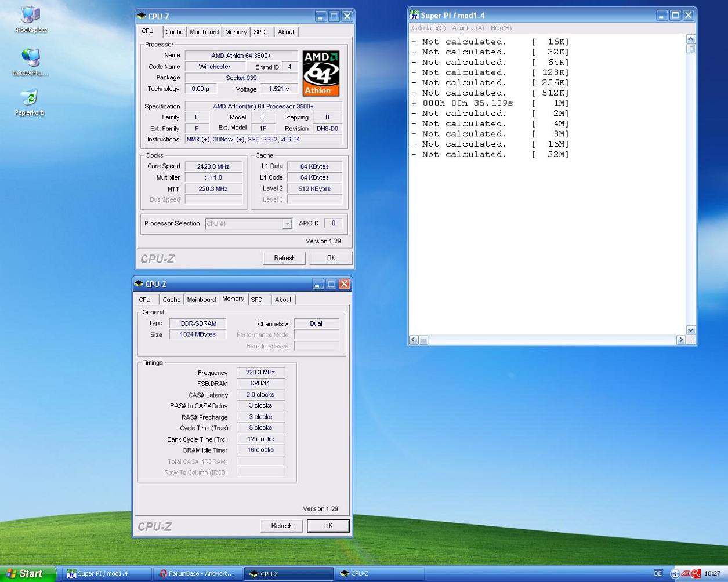Click the Super PI title bar icon
The width and height of the screenshot is (728, 582).
(414, 15)
